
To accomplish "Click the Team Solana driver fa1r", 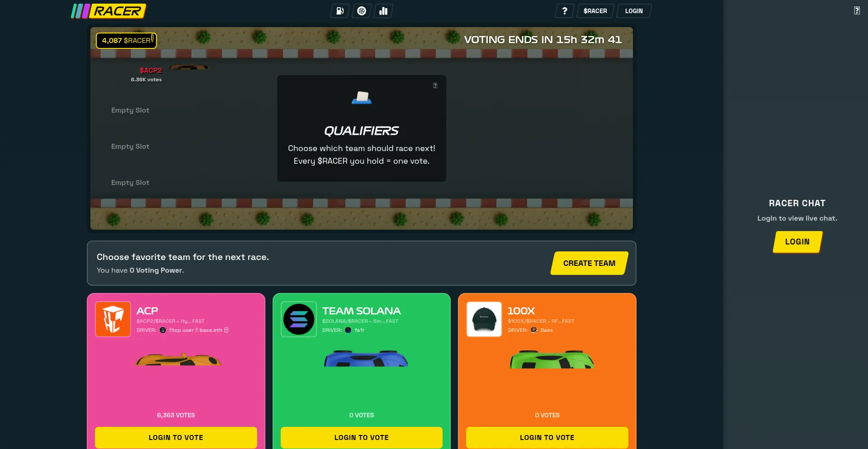I will pos(359,330).
